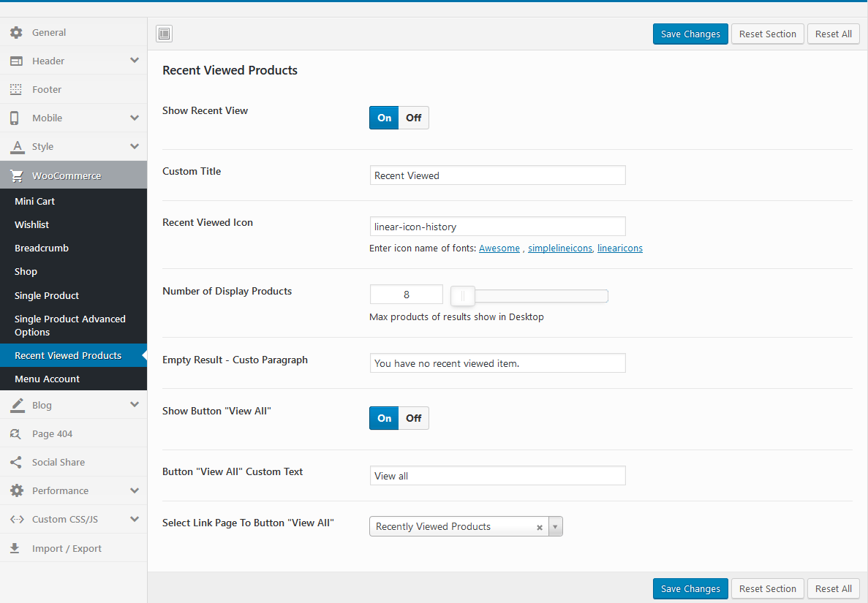Click the top Save Changes button
The width and height of the screenshot is (868, 603).
(690, 34)
